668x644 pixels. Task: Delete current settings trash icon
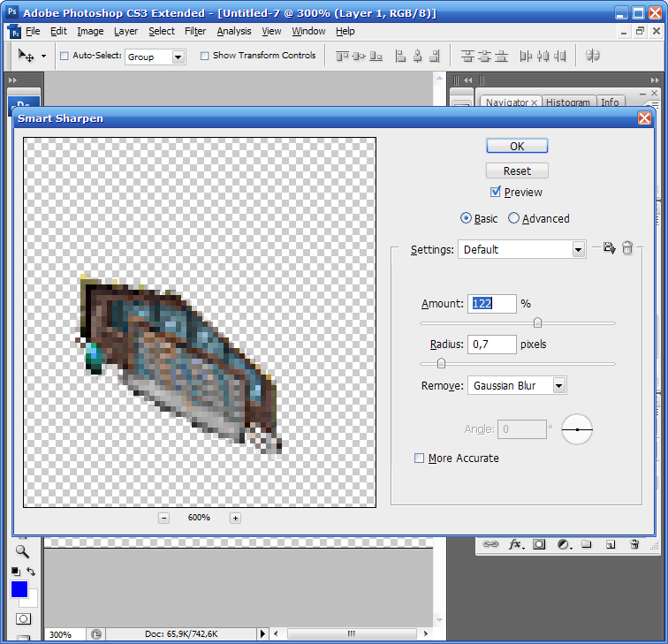pyautogui.click(x=627, y=248)
